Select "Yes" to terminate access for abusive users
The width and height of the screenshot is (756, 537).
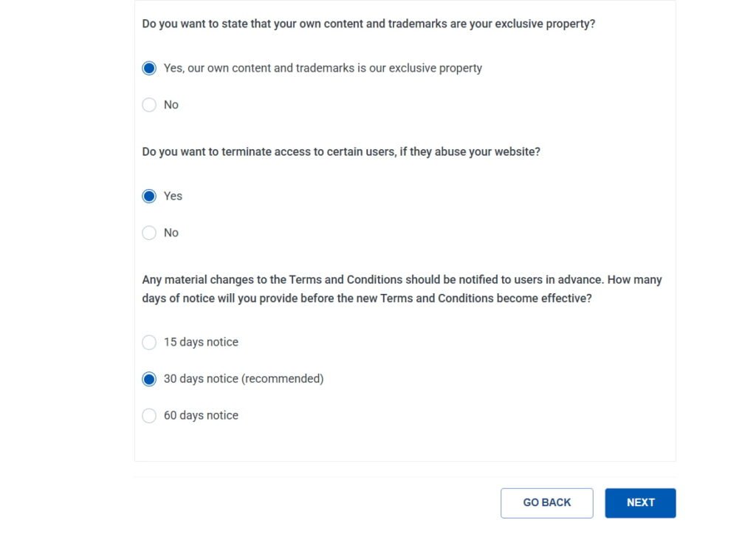[x=149, y=196]
